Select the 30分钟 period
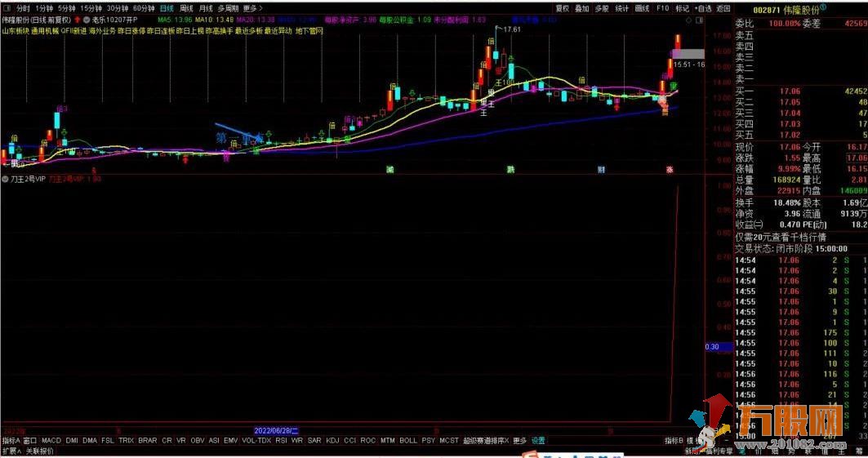Image resolution: width=868 pixels, height=458 pixels. (x=118, y=8)
